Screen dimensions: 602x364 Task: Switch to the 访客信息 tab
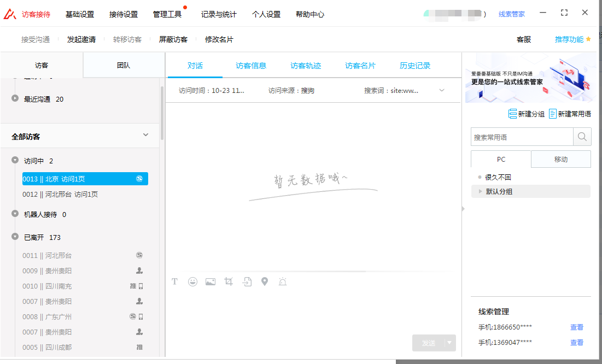pyautogui.click(x=251, y=66)
